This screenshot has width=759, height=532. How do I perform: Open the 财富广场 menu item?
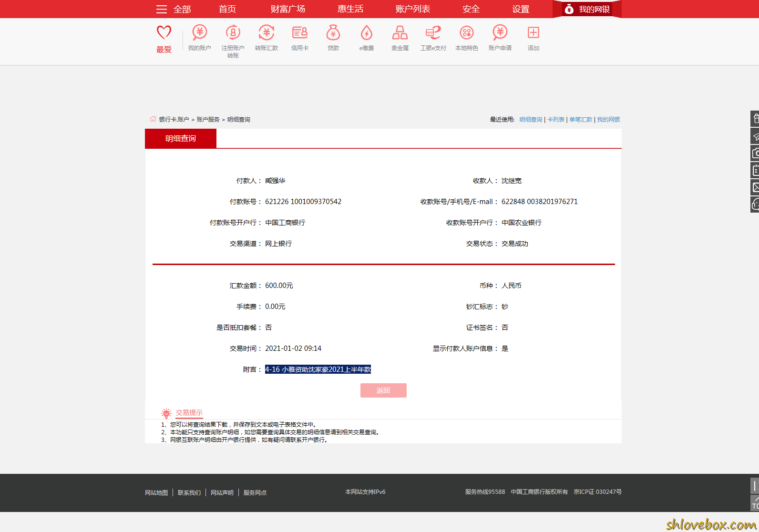(x=288, y=9)
